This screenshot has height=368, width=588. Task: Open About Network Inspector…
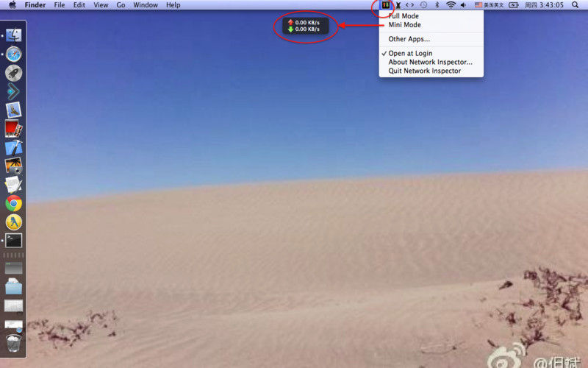click(431, 62)
